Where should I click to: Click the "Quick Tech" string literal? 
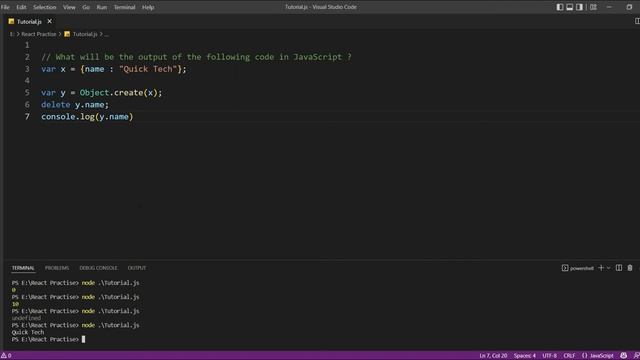[148, 69]
